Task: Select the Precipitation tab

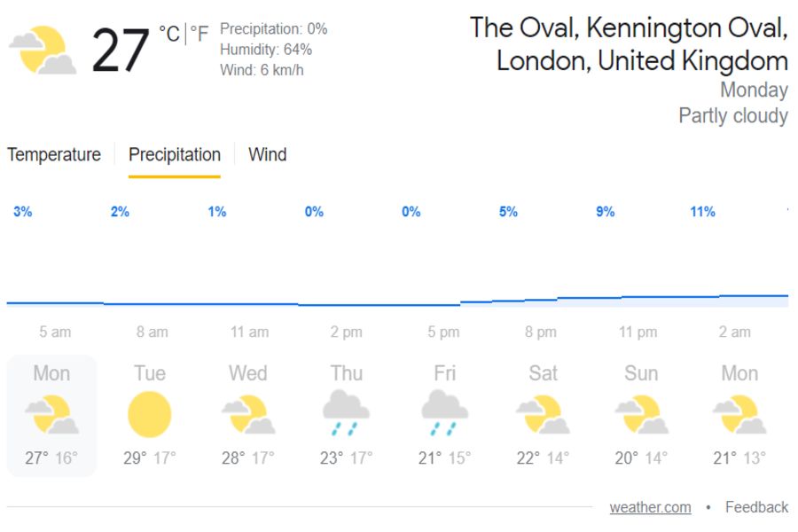Action: pos(175,155)
